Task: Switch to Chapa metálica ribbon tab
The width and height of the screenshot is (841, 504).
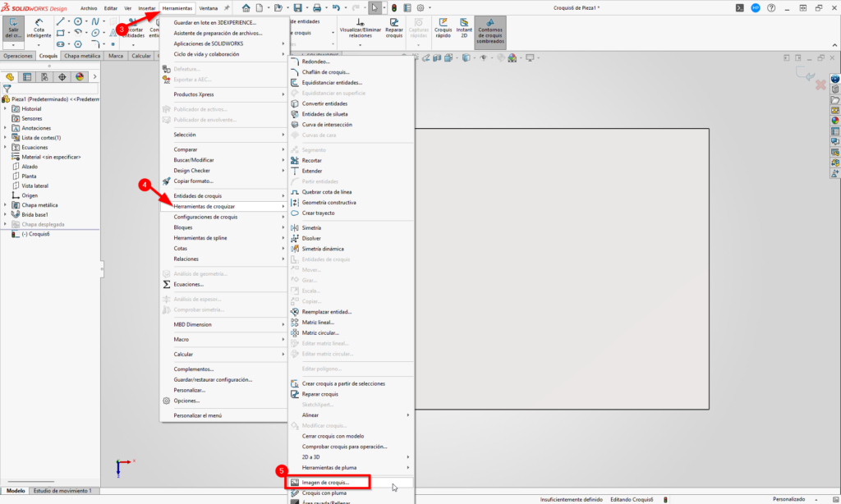Action: coord(82,56)
